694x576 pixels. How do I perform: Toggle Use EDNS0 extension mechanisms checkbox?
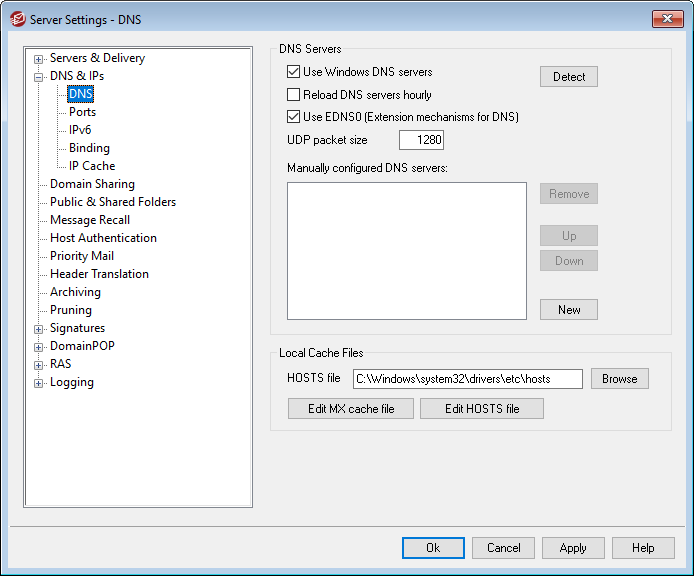click(x=294, y=117)
